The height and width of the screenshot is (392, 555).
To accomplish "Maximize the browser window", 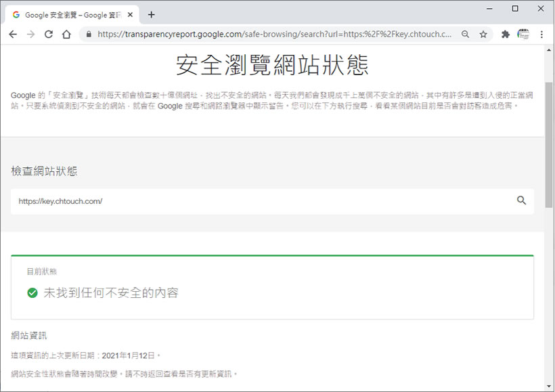I will [515, 8].
